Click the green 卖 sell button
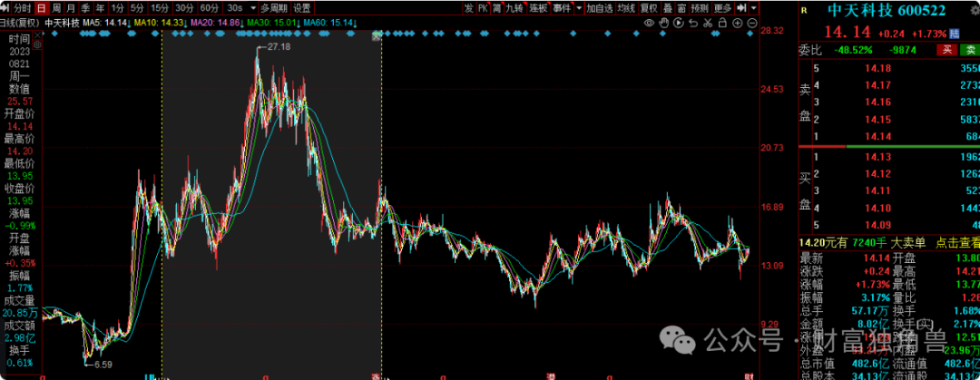 click(x=969, y=49)
